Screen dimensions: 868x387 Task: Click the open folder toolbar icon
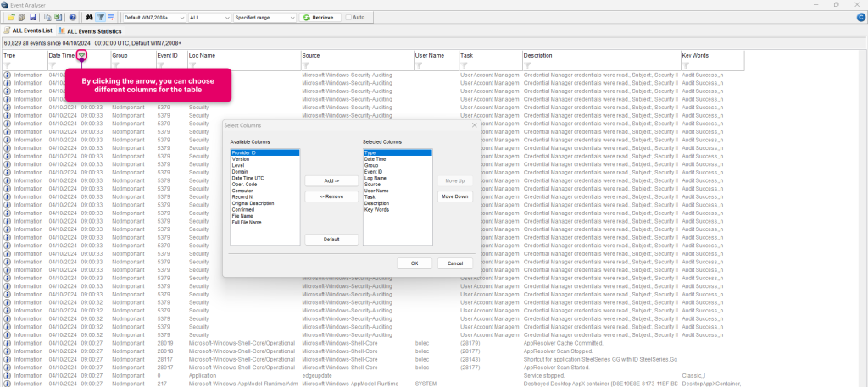click(x=11, y=18)
